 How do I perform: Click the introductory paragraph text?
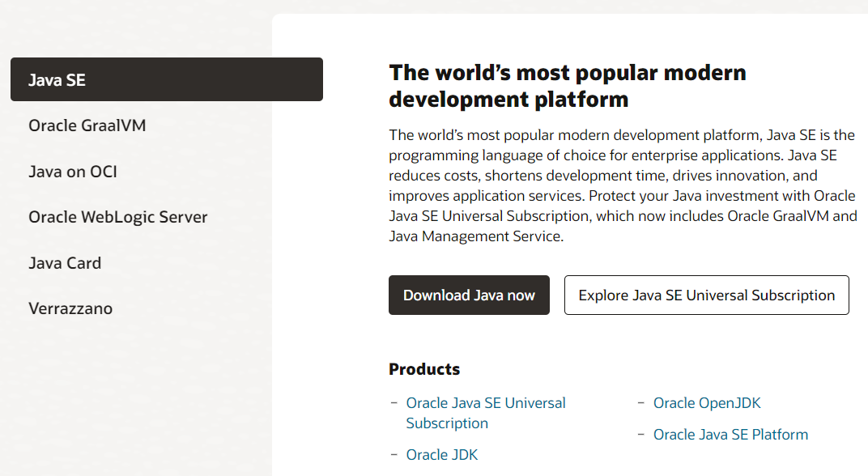pyautogui.click(x=622, y=185)
